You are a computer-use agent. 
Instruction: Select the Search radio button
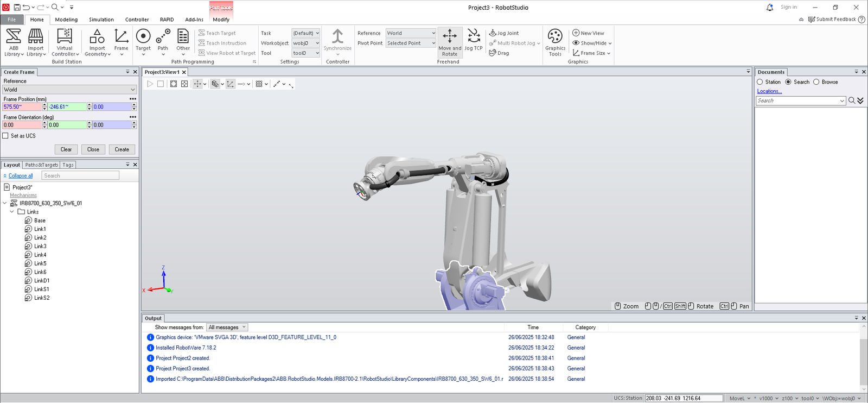[x=788, y=82]
